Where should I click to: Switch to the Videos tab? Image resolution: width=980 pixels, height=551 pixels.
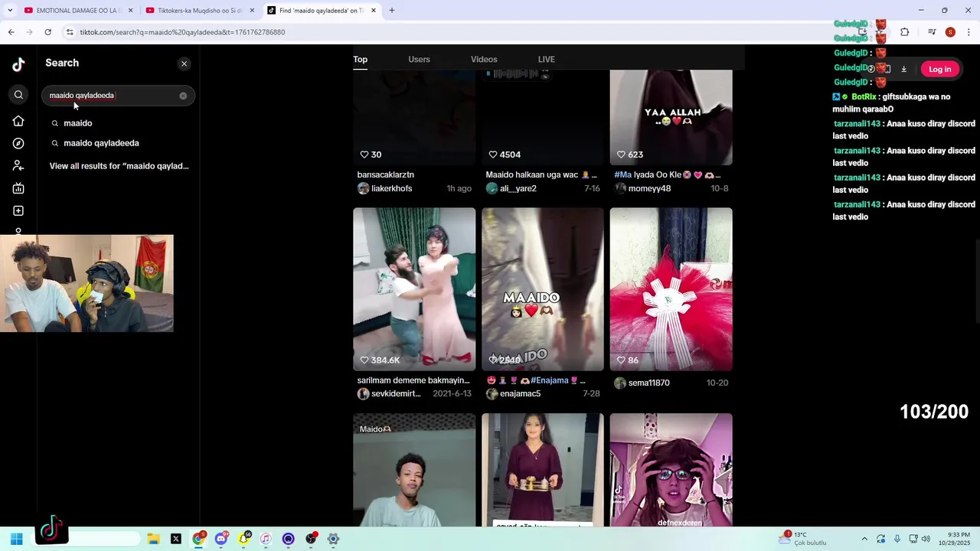pos(484,60)
